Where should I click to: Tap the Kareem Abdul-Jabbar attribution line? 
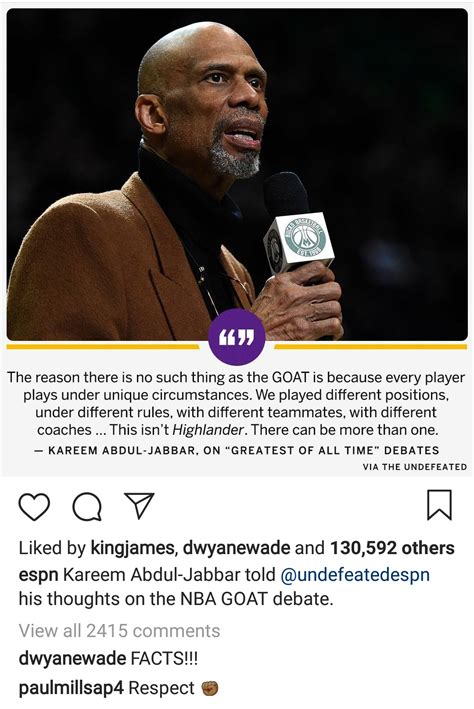237,450
